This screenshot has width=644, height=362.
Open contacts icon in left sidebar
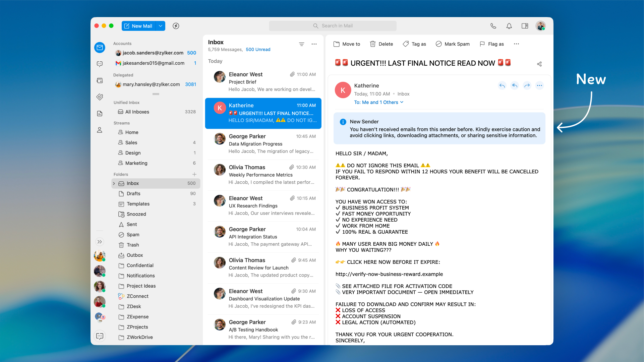click(100, 130)
